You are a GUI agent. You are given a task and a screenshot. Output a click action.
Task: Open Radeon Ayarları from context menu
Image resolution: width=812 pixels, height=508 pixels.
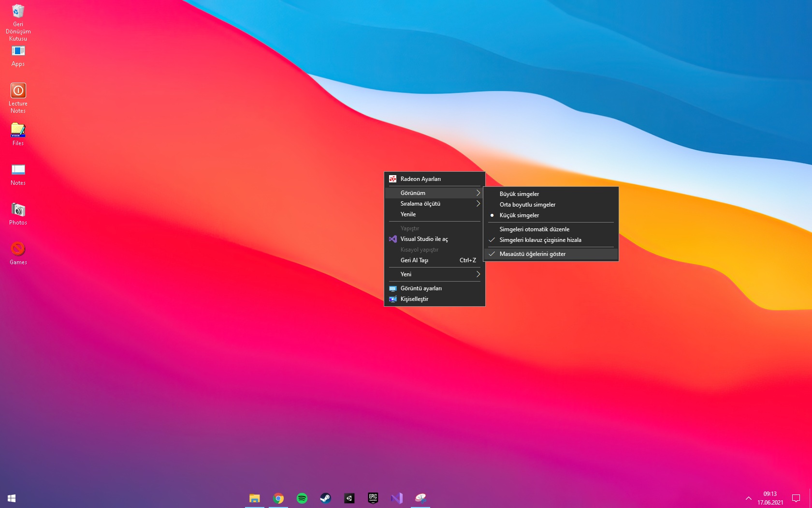pos(435,179)
